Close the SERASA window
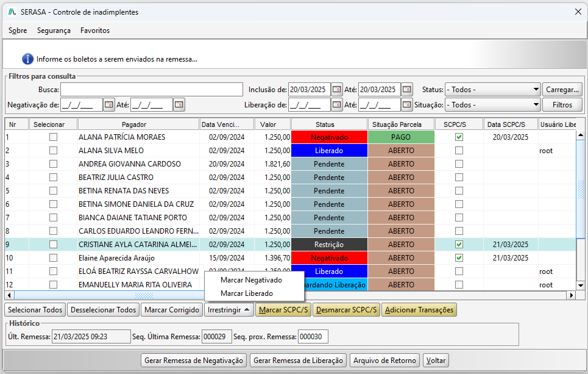This screenshot has width=588, height=374. click(x=578, y=12)
